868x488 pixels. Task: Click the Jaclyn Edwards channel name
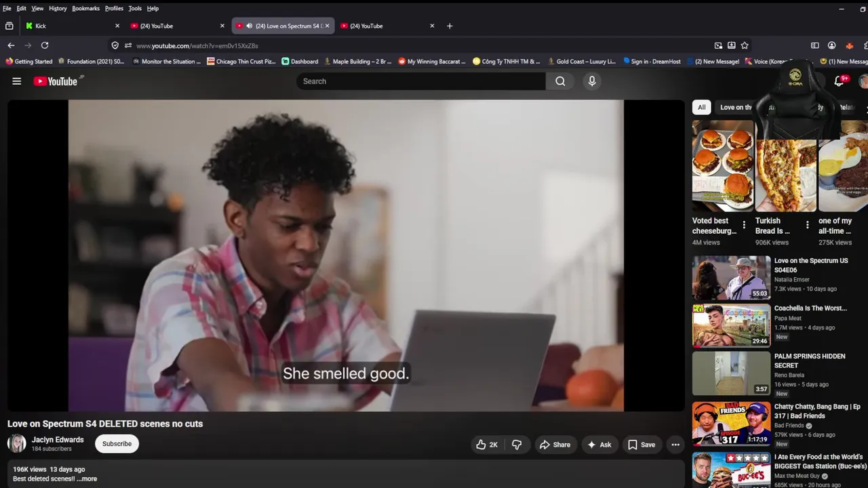point(58,440)
